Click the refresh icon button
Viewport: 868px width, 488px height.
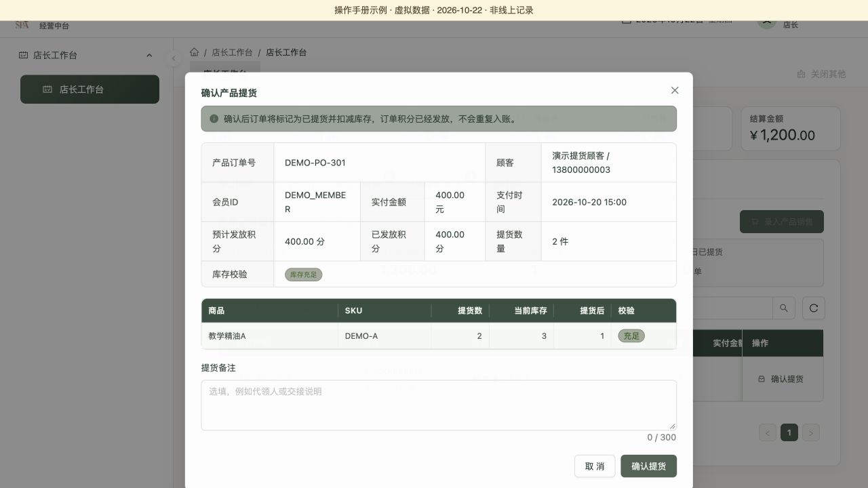coord(813,308)
